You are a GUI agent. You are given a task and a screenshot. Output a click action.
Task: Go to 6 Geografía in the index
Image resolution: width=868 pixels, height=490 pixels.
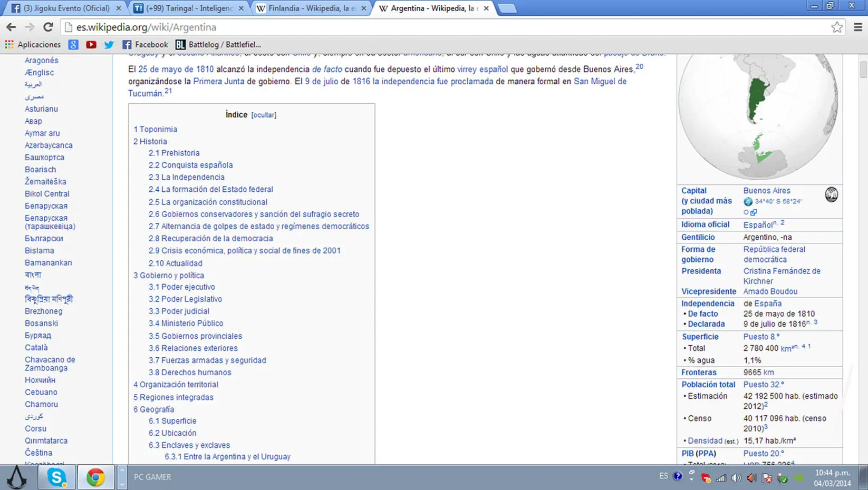[x=153, y=409]
